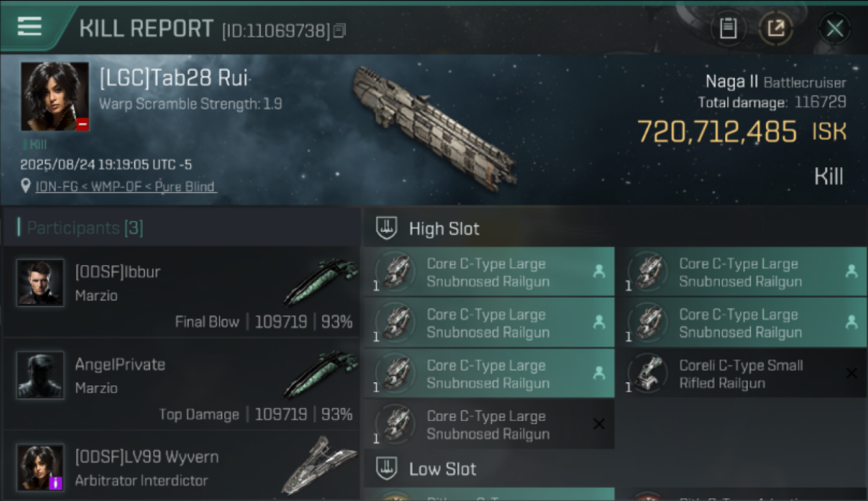
Task: Click the Low Slot section icon
Action: pyautogui.click(x=387, y=469)
